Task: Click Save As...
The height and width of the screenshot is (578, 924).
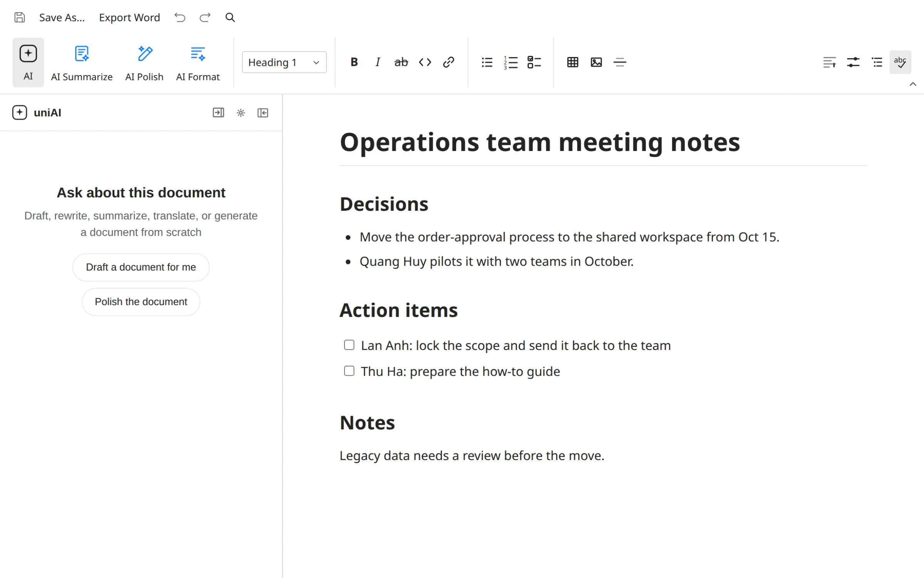Action: (62, 17)
